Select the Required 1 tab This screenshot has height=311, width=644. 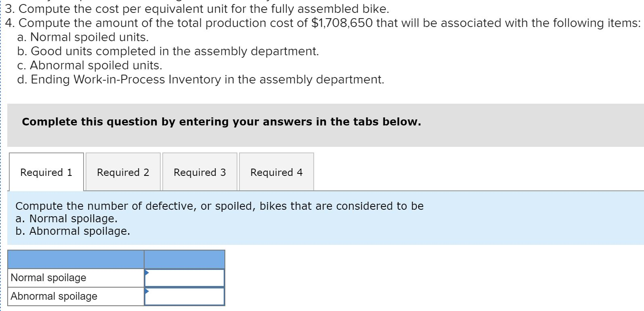[46, 172]
